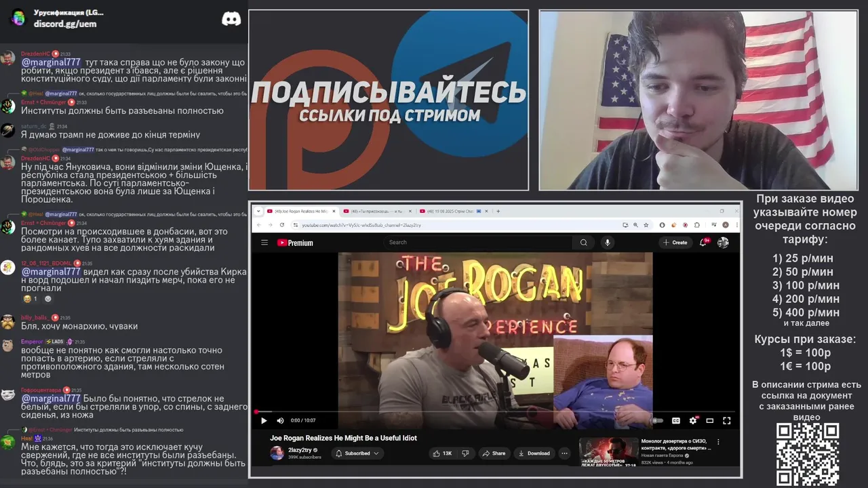Click the 0:00 / 10:07 time display

(x=303, y=420)
